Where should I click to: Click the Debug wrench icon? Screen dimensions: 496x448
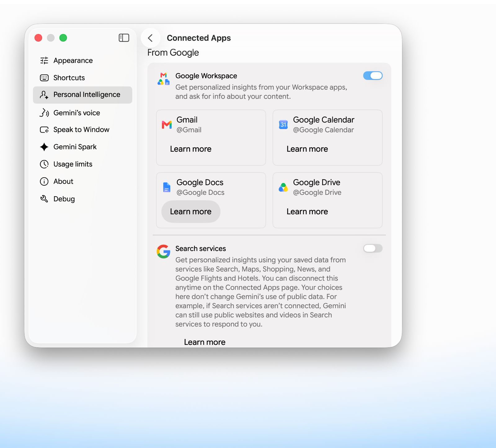(x=44, y=199)
